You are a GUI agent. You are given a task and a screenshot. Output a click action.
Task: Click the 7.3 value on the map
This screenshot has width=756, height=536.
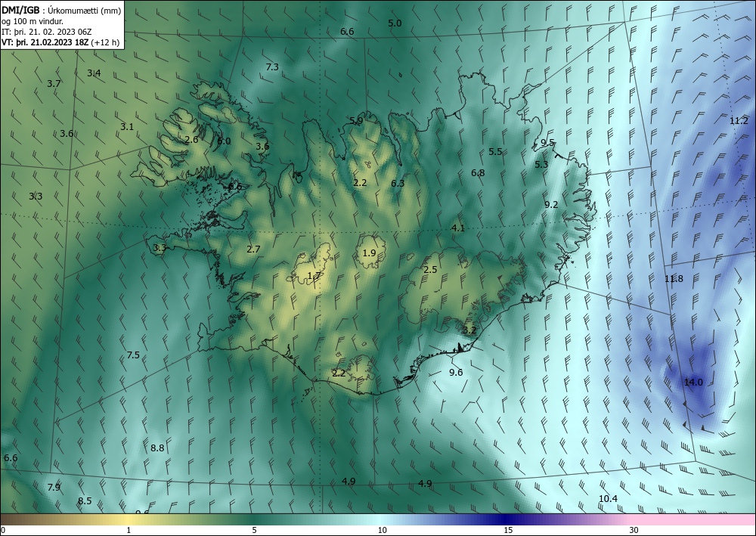pyautogui.click(x=272, y=67)
